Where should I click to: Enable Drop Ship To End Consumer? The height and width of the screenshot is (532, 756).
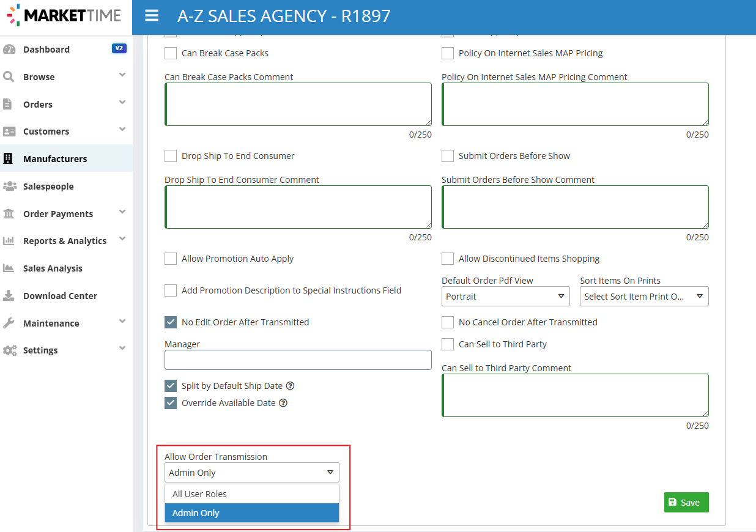click(171, 156)
